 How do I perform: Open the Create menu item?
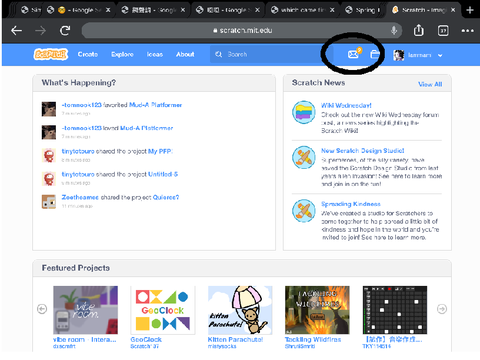88,54
